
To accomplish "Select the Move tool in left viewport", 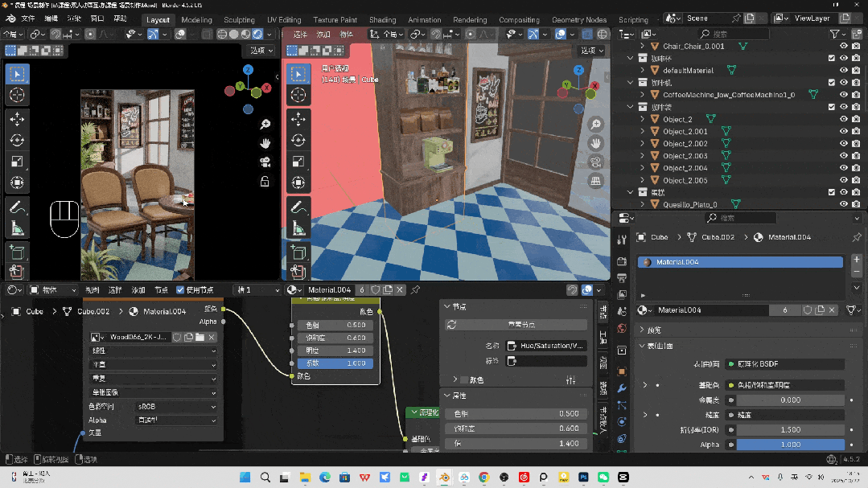I will pos(17,118).
